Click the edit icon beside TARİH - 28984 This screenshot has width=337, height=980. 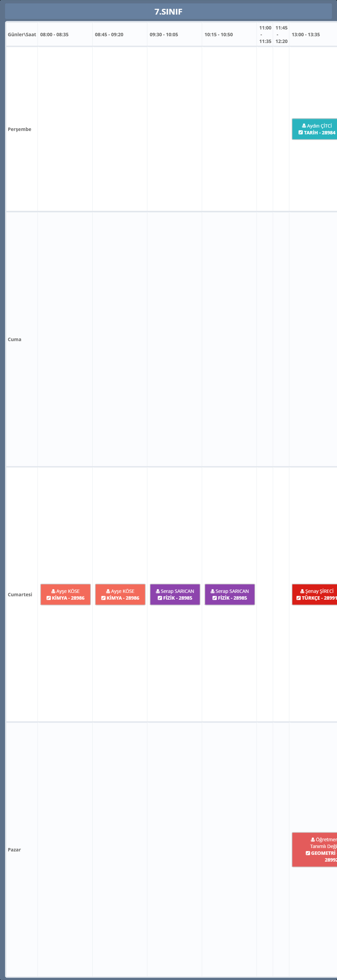point(300,133)
